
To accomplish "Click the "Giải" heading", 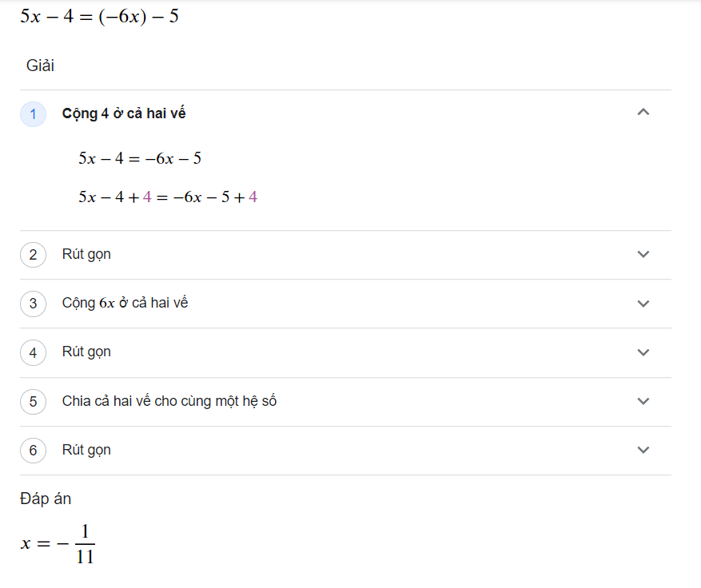I will click(40, 66).
